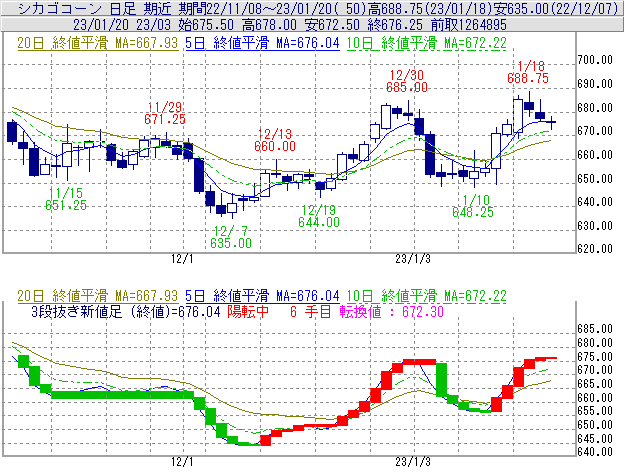Click the 700.00 price axis label

click(x=595, y=60)
